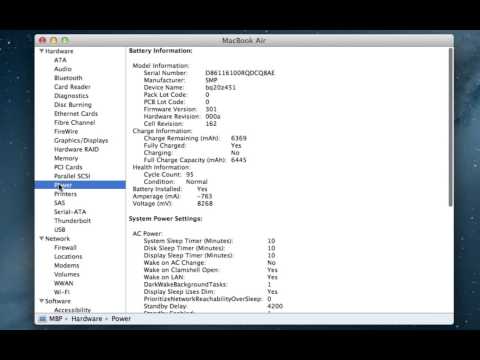Collapse the Hardware section triangle
The image size is (480, 360).
pos(42,51)
